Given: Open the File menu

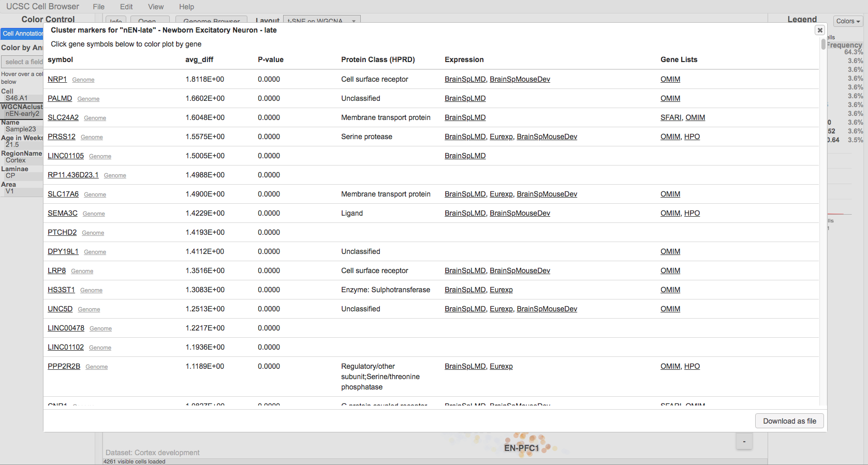Looking at the screenshot, I should click(99, 7).
